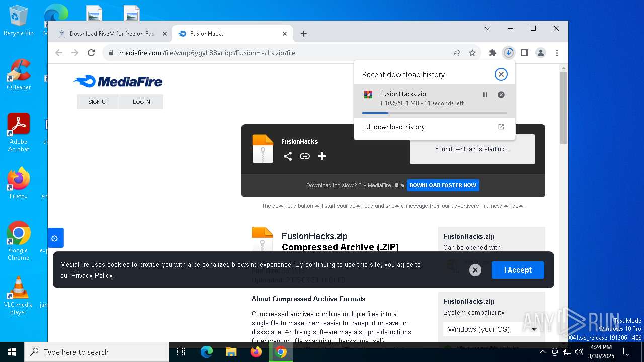644x362 pixels.
Task: Reload the MediaFire page
Action: point(91,53)
